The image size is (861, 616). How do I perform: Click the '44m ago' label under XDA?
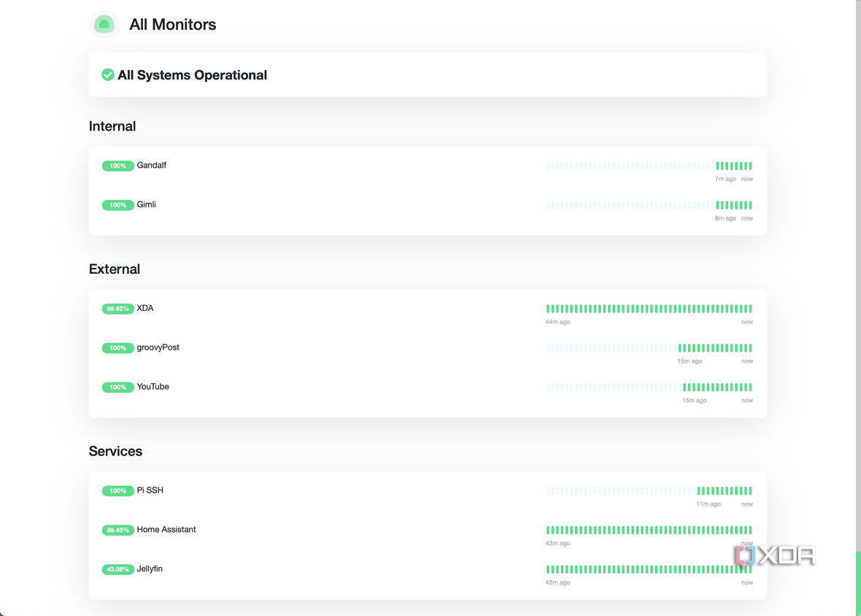pos(557,323)
